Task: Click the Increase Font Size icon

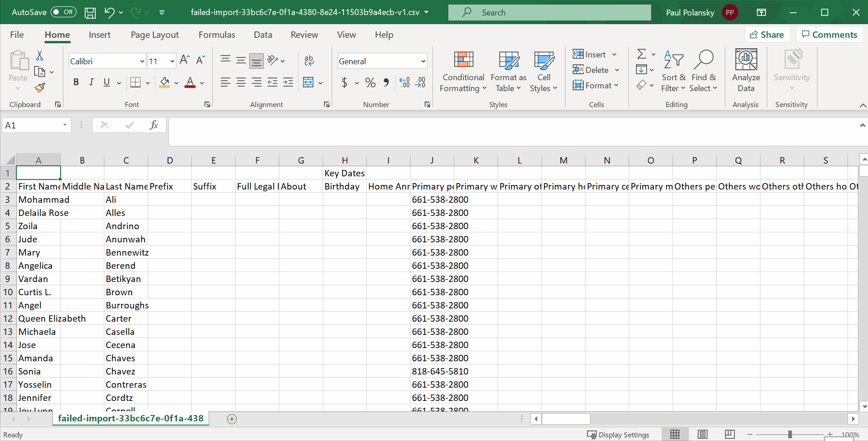Action: pyautogui.click(x=185, y=60)
